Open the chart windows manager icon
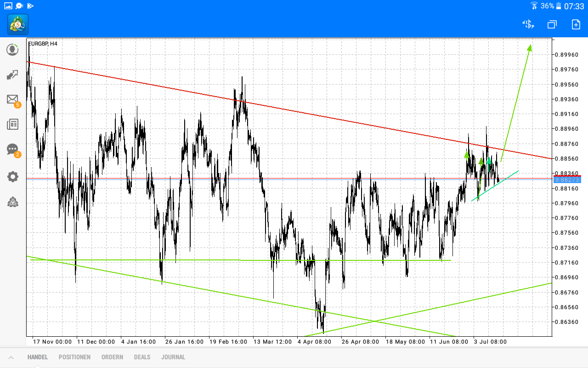This screenshot has height=368, width=588. [x=552, y=24]
